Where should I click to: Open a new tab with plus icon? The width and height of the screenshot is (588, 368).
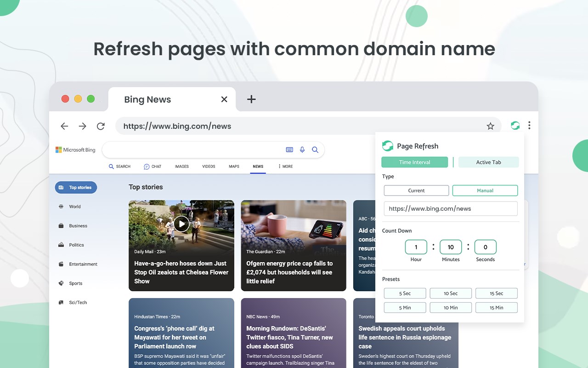point(251,99)
